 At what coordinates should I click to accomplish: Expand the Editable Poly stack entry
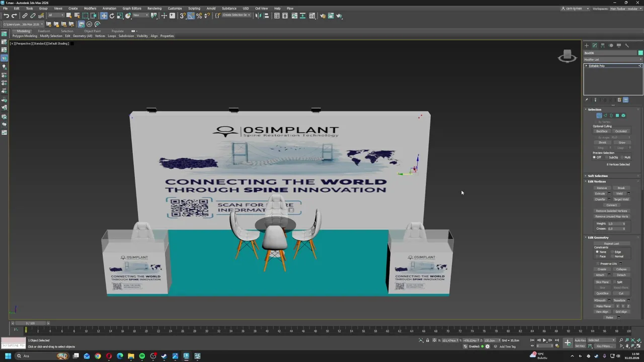click(586, 66)
